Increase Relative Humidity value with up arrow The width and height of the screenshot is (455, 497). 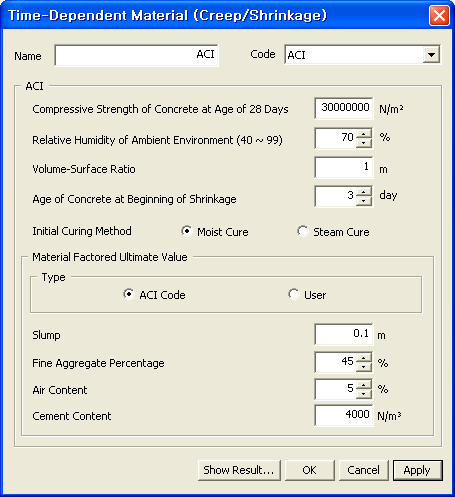364,134
